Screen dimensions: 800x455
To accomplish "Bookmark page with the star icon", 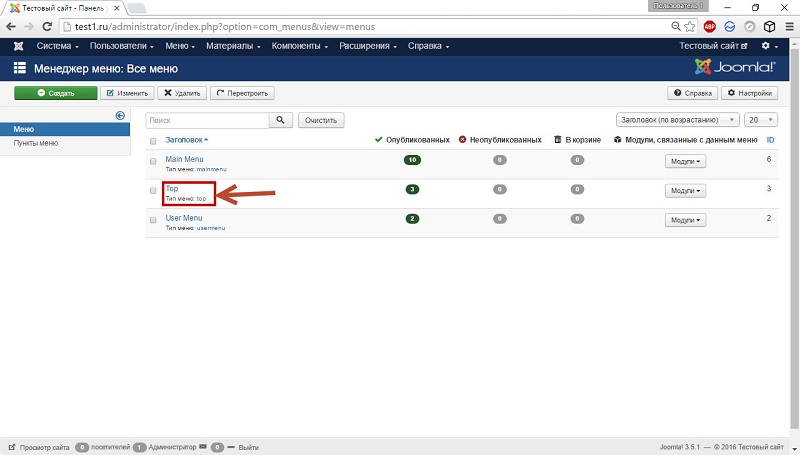I will tap(690, 27).
